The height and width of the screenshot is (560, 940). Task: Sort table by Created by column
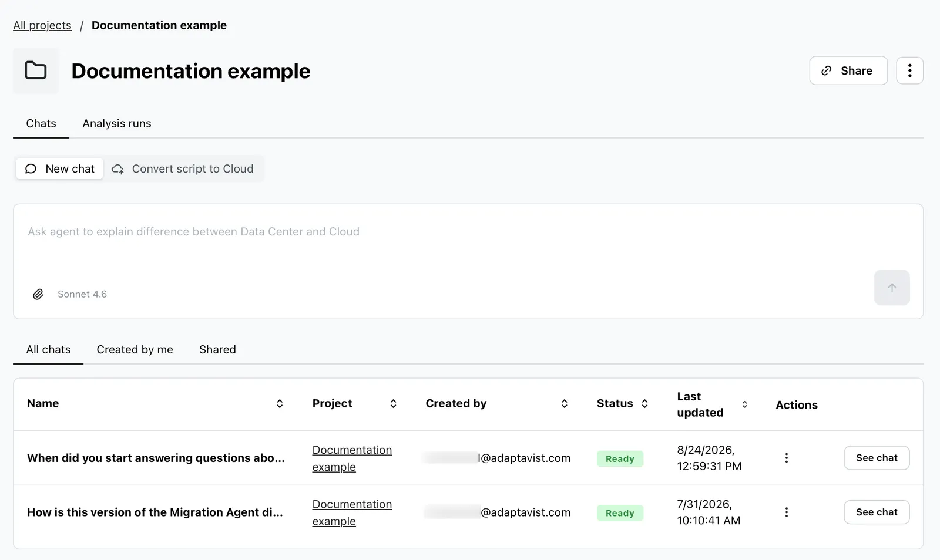pyautogui.click(x=564, y=403)
